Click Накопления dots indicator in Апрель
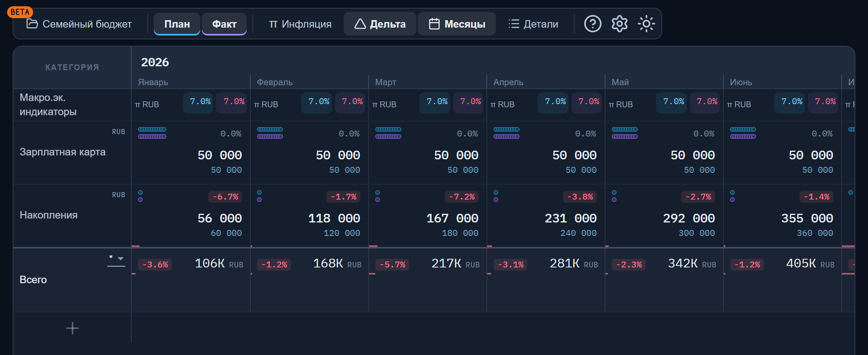Viewport: 868px width, 355px height. 496,196
